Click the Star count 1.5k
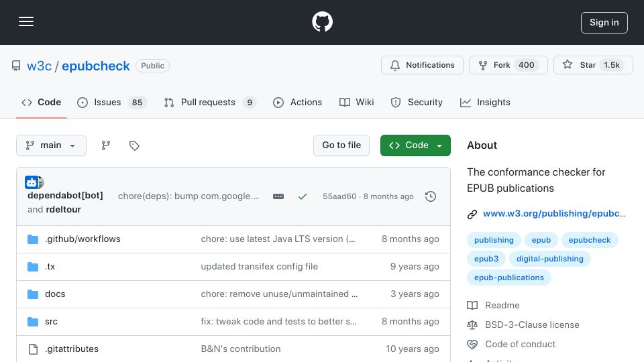Screen dimensions: 644x362 tap(612, 65)
